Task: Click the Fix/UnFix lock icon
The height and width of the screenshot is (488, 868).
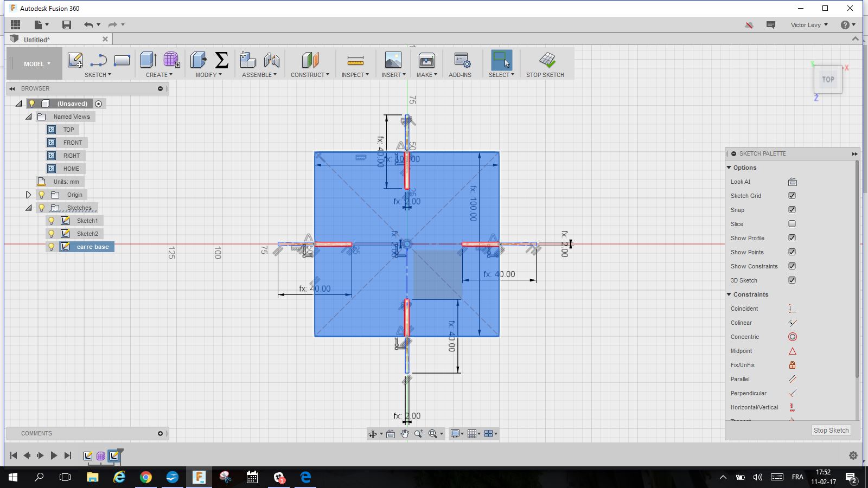Action: click(792, 365)
